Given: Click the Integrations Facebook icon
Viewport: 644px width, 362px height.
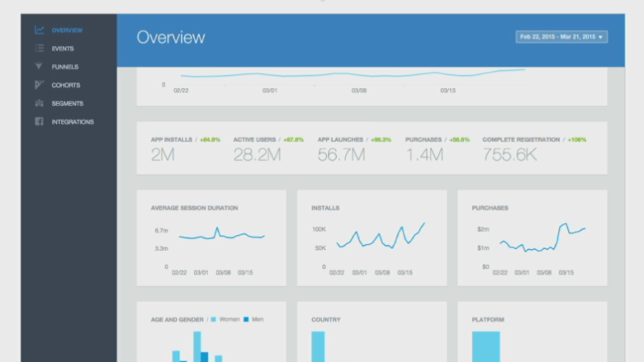Looking at the screenshot, I should pyautogui.click(x=39, y=122).
